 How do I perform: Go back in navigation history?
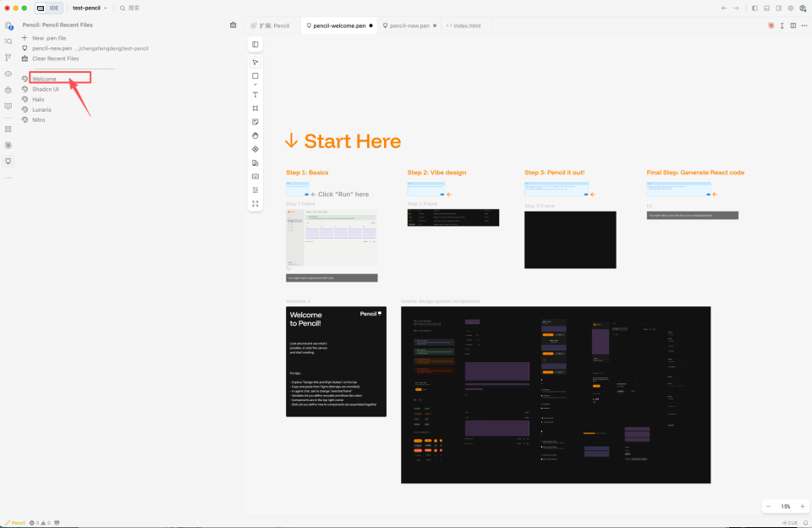(x=724, y=8)
